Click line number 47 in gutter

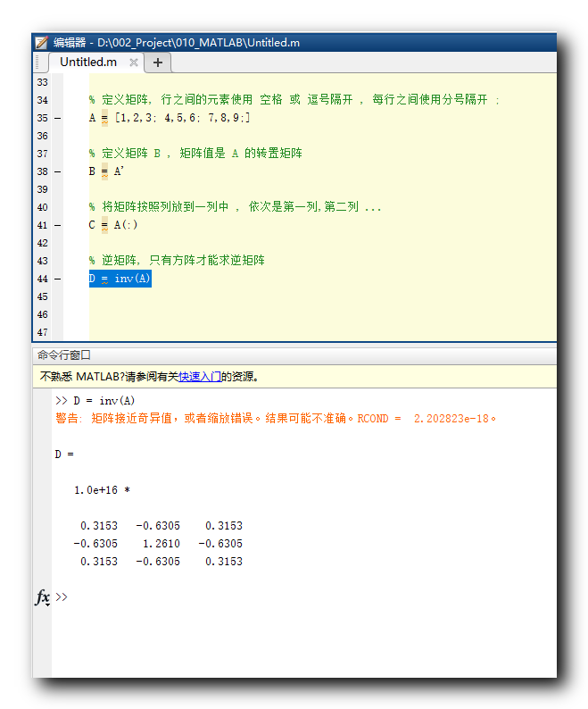(x=43, y=332)
